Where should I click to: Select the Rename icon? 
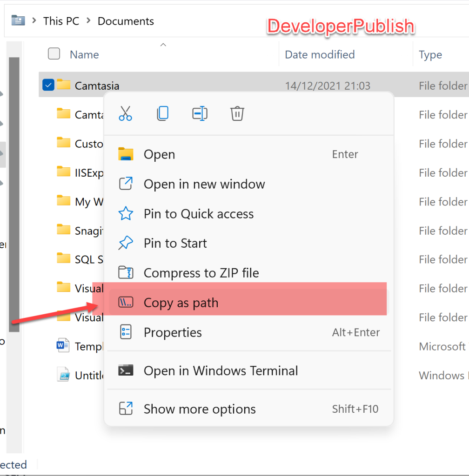click(200, 113)
